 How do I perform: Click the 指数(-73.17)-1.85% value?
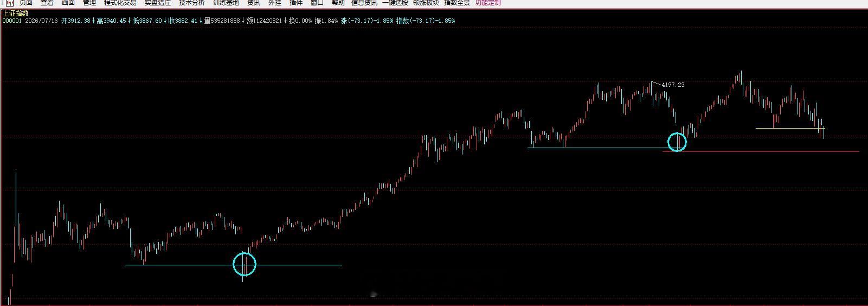[x=426, y=21]
